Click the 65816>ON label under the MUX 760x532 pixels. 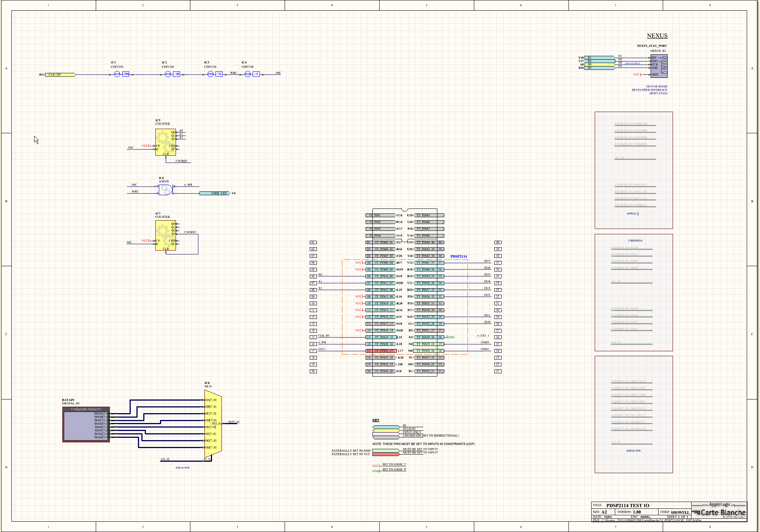[x=182, y=468]
